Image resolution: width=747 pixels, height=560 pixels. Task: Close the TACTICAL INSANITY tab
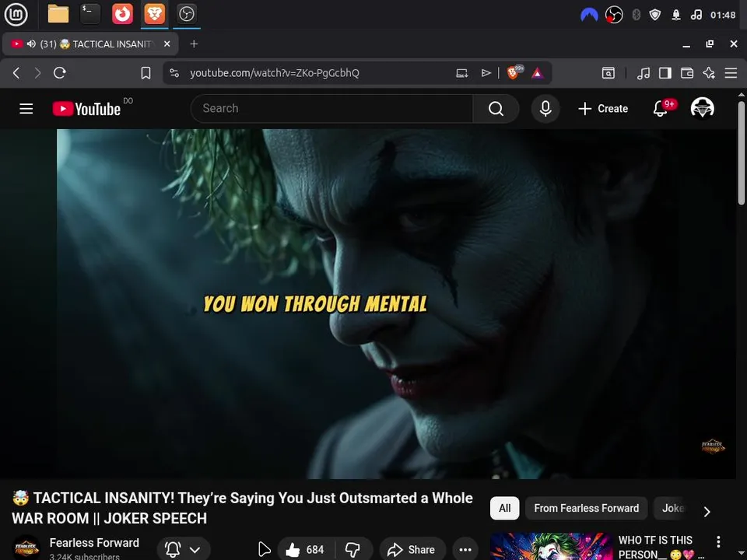click(x=167, y=44)
